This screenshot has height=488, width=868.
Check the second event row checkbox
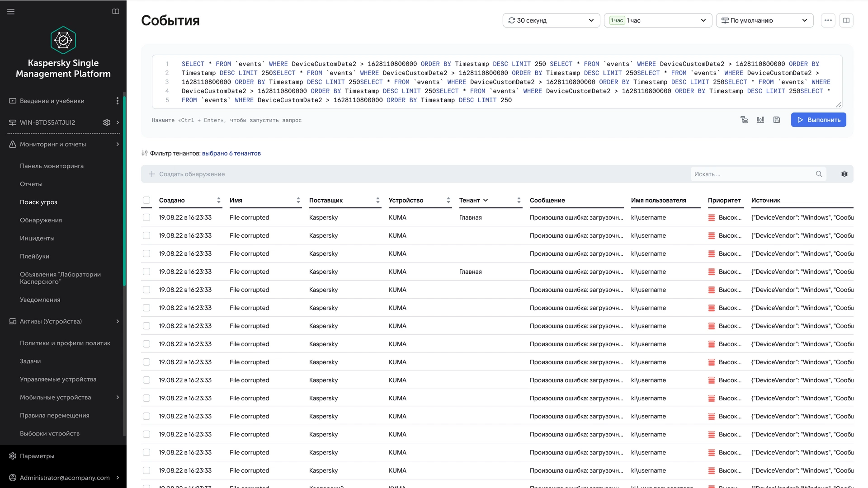pyautogui.click(x=146, y=235)
